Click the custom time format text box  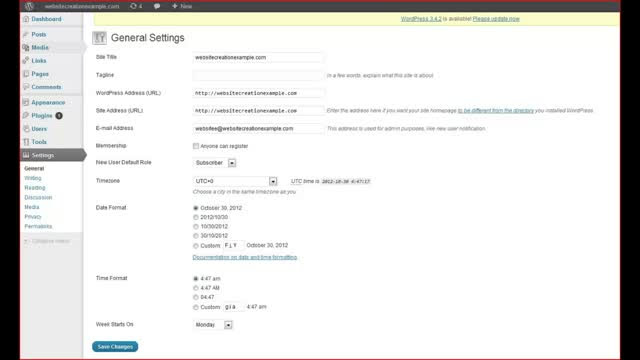pos(234,307)
